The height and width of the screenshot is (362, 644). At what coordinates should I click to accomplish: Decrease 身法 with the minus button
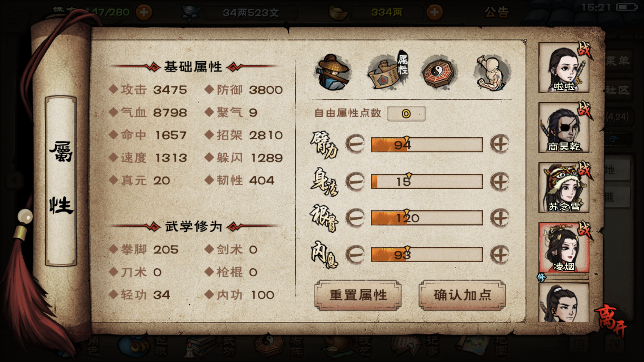point(355,181)
